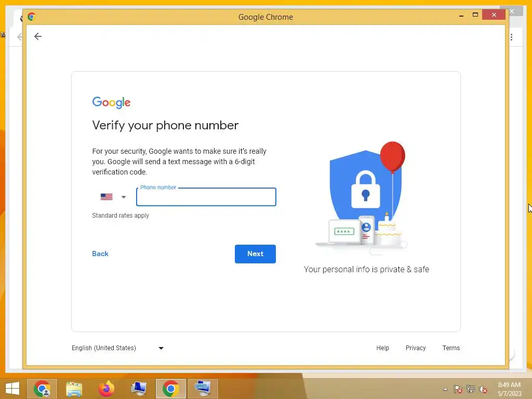Screen dimensions: 532x399
Task: Open the clock showing 8:49 AM
Action: point(509,389)
